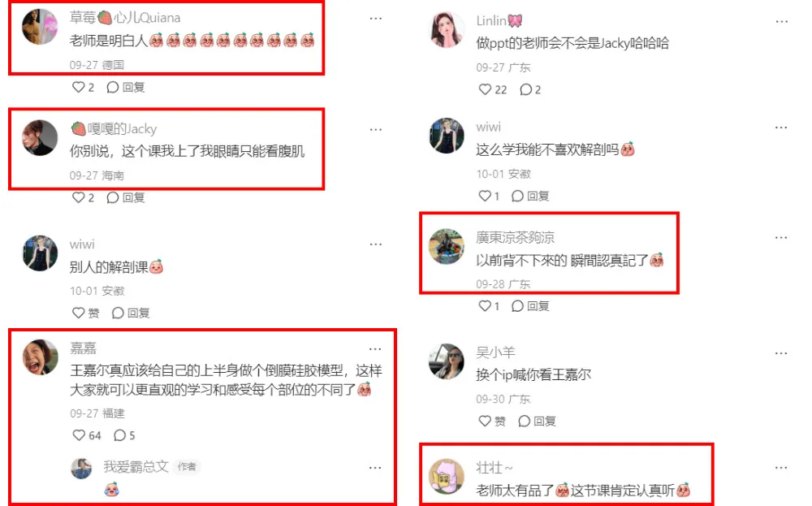Open three-dot menu beside 吴小羊's comment
The image size is (812, 506).
[x=781, y=353]
